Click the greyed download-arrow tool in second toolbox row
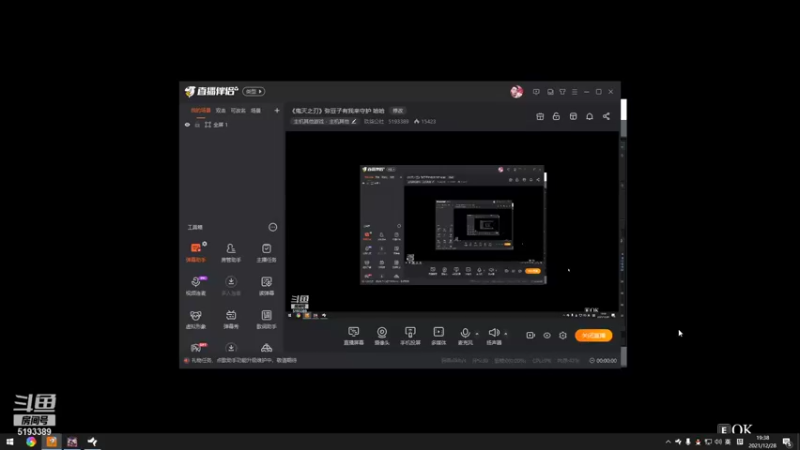 (231, 286)
